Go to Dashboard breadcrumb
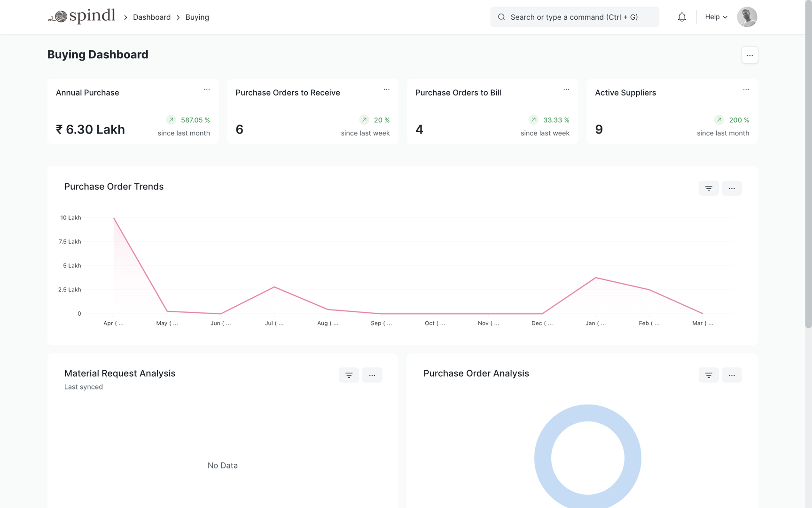This screenshot has height=508, width=812. tap(152, 17)
